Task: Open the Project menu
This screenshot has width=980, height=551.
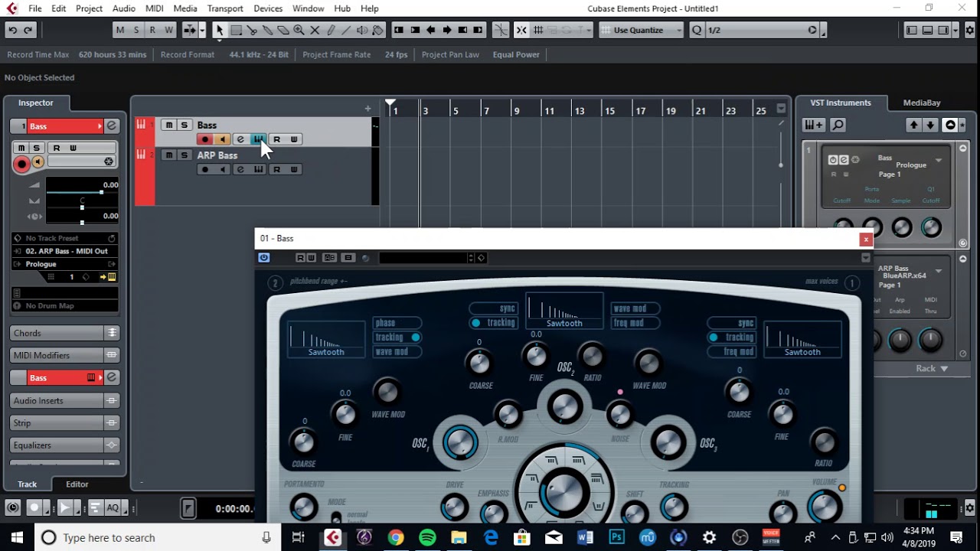Action: click(x=89, y=8)
